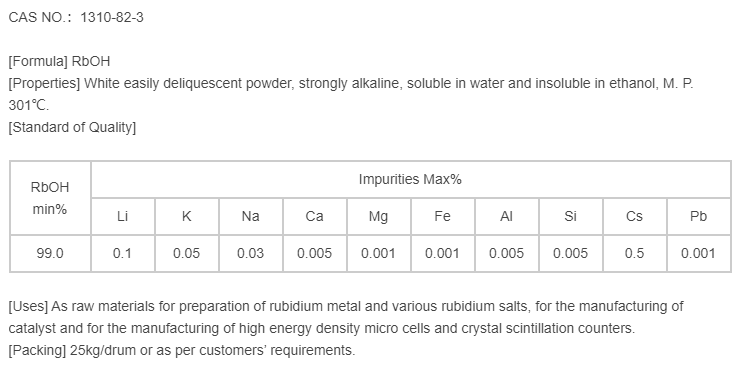Select the [Formula] RbOH line
Screen dimensions: 741x367
(60, 61)
